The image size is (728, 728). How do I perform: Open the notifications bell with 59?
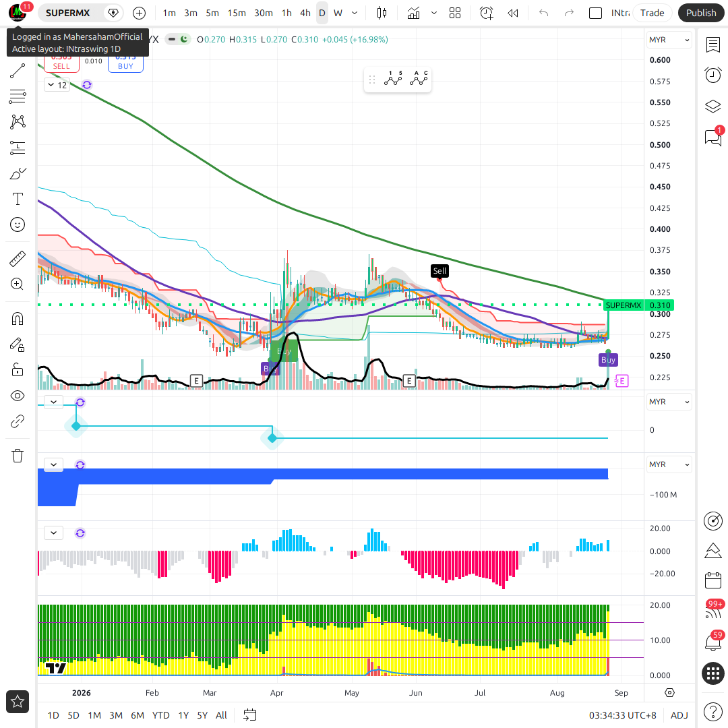(x=712, y=642)
